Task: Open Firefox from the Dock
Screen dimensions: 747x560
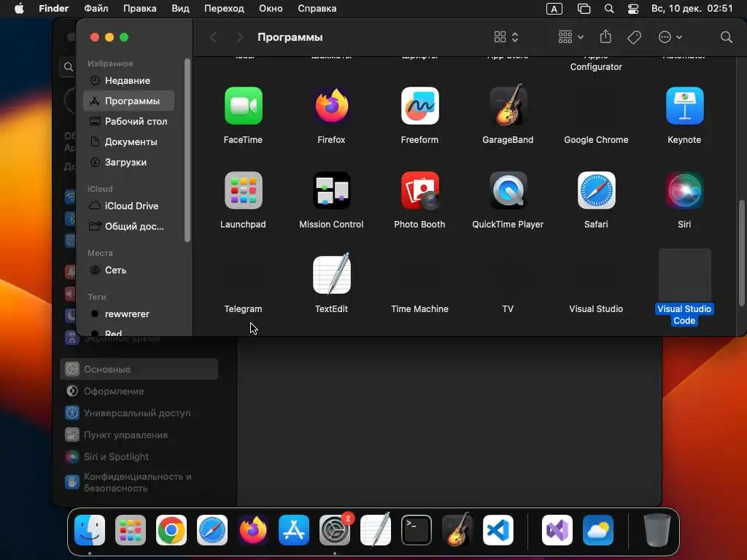Action: (x=253, y=530)
